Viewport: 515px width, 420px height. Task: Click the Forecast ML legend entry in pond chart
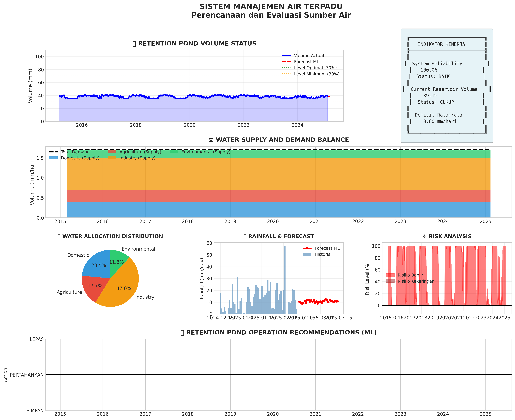[x=306, y=62]
